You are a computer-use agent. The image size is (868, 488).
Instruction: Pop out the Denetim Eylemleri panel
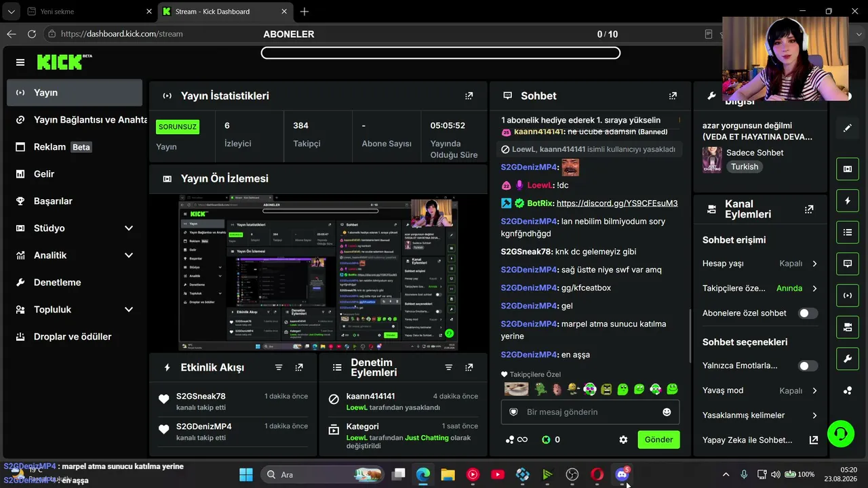[469, 367]
